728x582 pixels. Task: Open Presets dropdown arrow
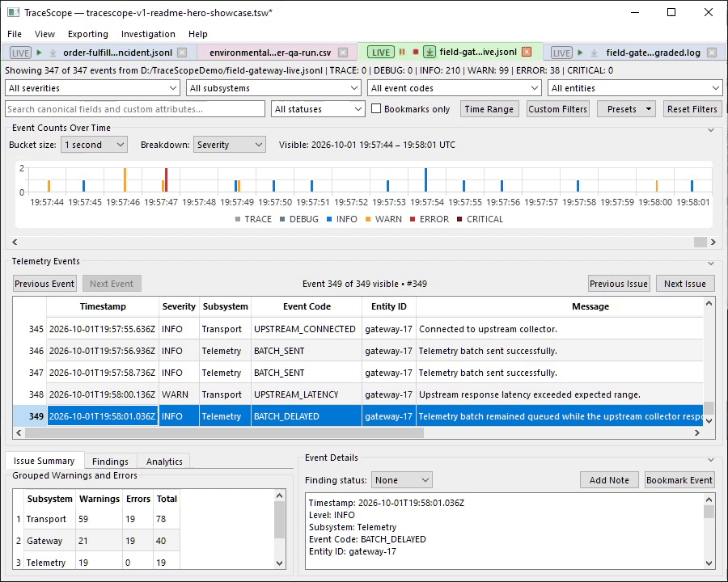649,109
